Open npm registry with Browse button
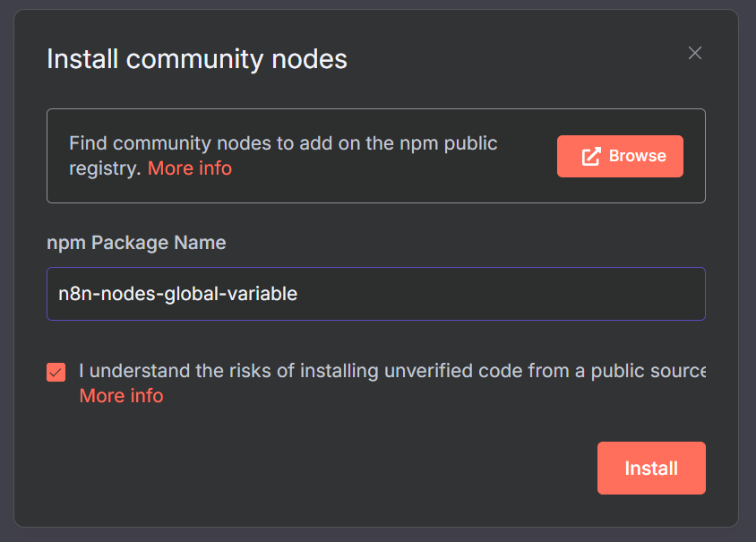The image size is (756, 542). pos(620,156)
